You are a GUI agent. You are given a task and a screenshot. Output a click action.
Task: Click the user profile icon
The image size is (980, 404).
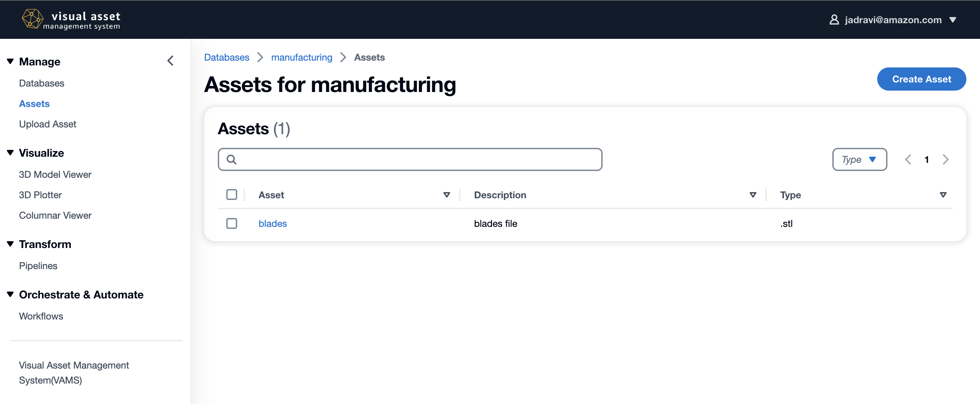[x=834, y=20]
